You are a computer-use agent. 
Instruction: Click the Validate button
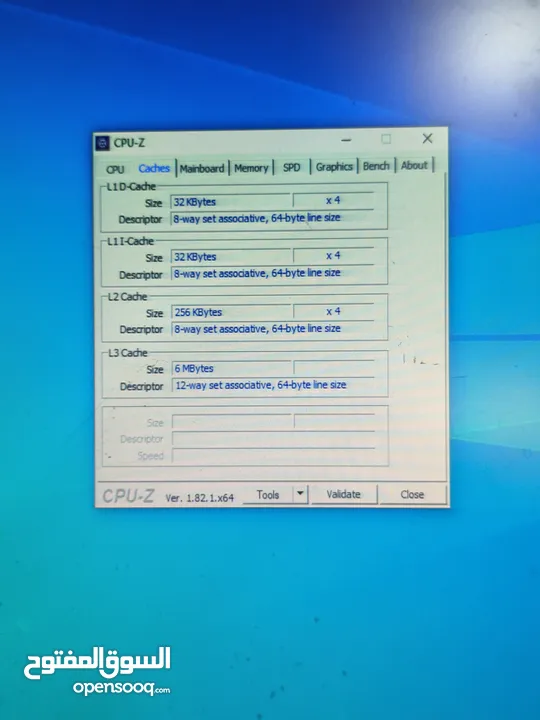coord(343,495)
